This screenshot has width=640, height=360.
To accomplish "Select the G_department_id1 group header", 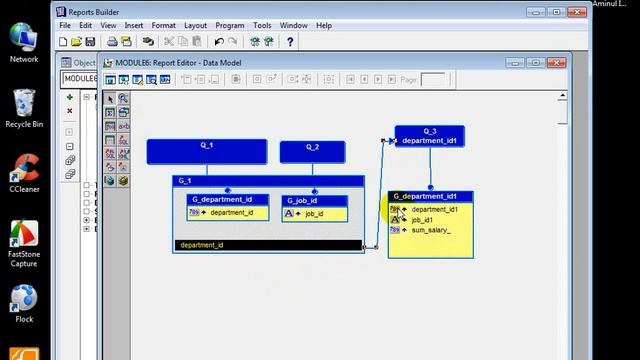I will coord(431,196).
